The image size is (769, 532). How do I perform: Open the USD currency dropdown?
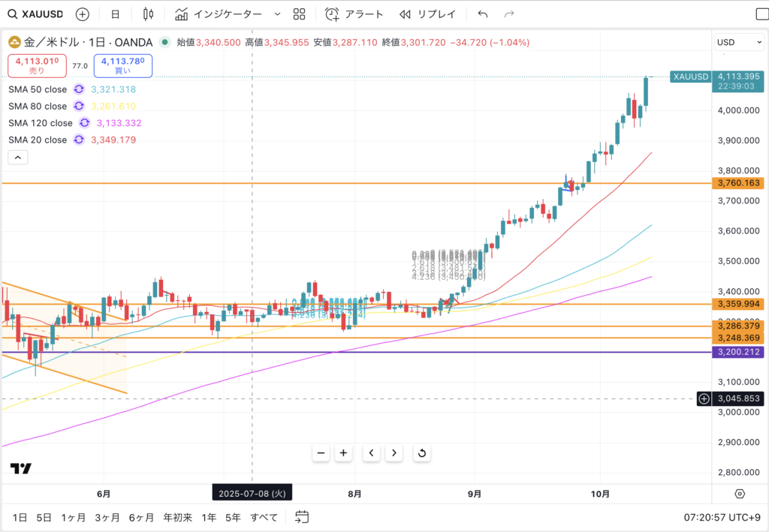click(735, 43)
